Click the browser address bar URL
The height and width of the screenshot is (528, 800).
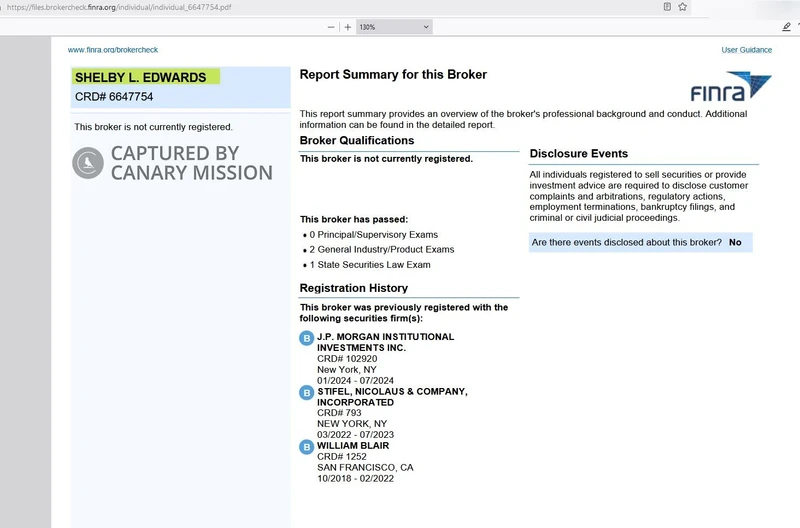tap(119, 7)
